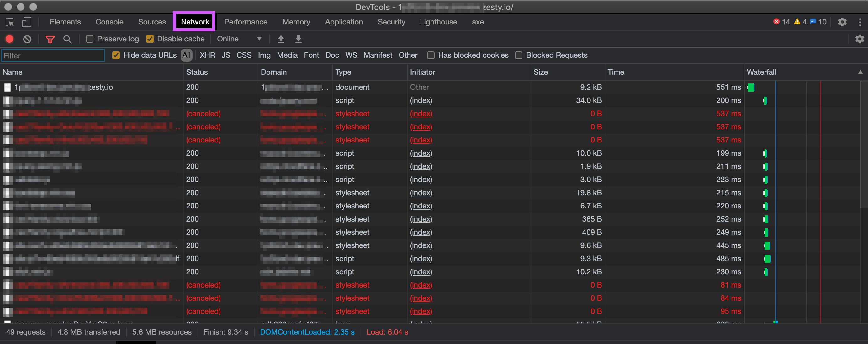Sort by the Initiator column header

(x=469, y=72)
